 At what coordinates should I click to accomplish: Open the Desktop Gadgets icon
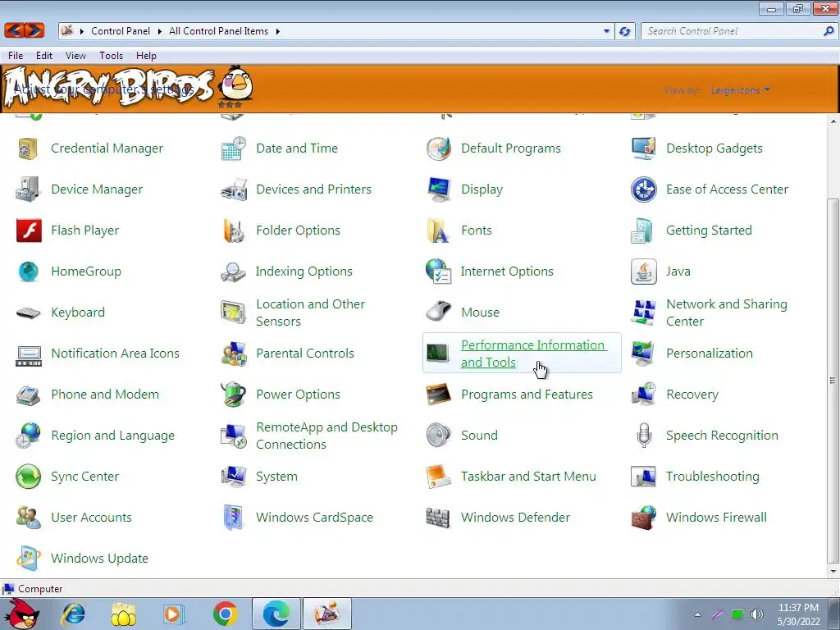pos(643,148)
